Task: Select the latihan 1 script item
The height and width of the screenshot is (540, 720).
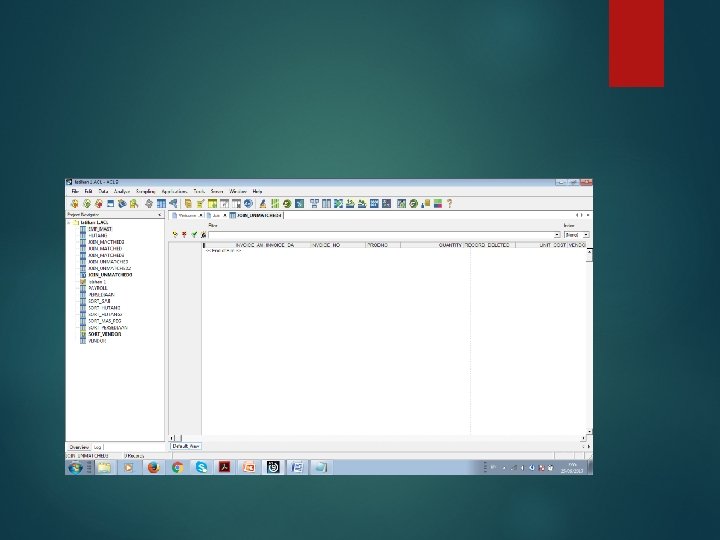Action: (x=96, y=281)
